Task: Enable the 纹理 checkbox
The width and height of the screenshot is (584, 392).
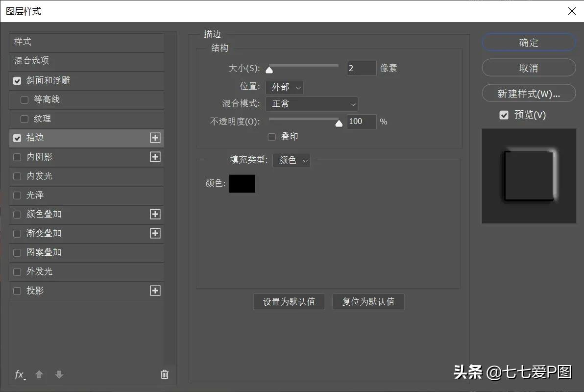Action: 24,119
